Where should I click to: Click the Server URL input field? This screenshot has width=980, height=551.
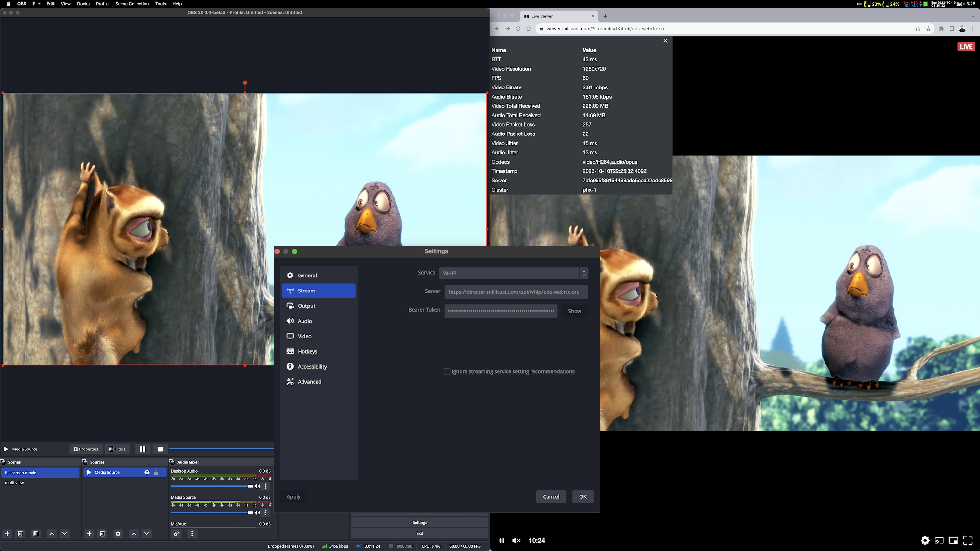pos(516,292)
